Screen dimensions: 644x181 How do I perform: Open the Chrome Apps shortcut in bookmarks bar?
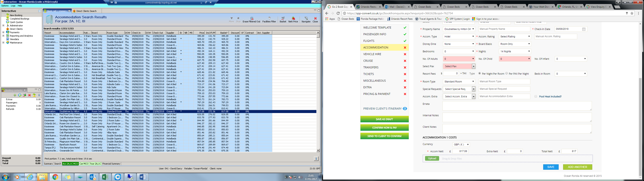[330, 19]
